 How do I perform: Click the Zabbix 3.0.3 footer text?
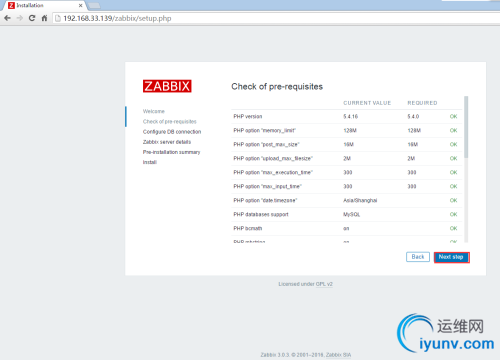(x=306, y=355)
